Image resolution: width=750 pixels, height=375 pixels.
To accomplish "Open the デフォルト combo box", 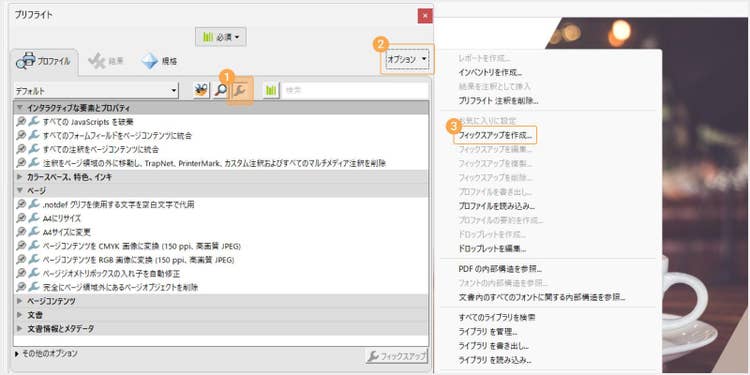I will point(96,90).
